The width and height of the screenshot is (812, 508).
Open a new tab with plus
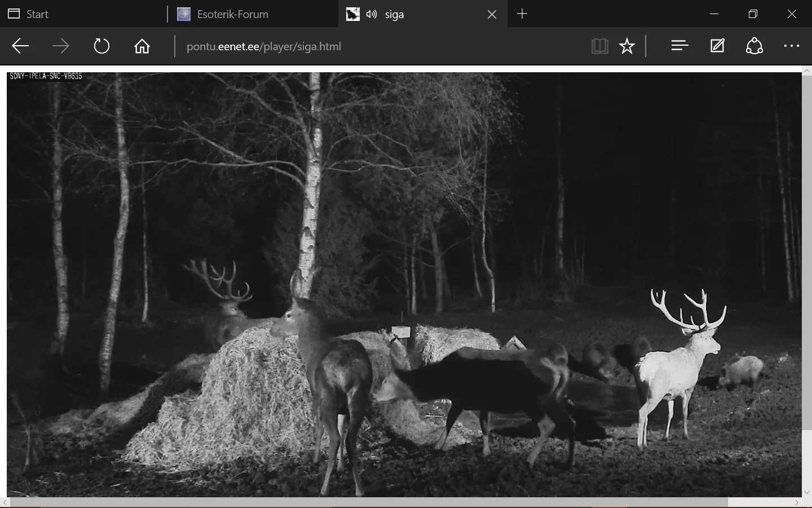click(522, 14)
